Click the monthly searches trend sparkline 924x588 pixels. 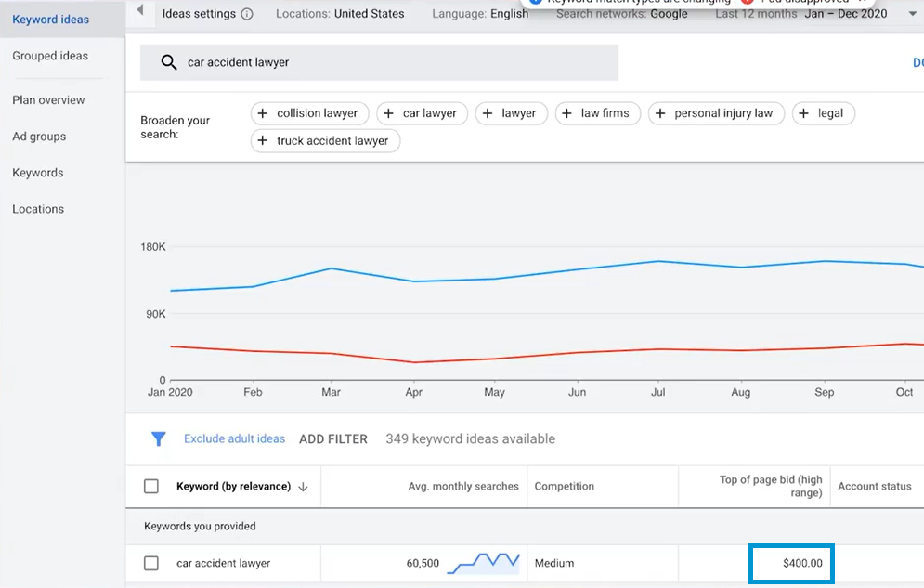(x=482, y=563)
